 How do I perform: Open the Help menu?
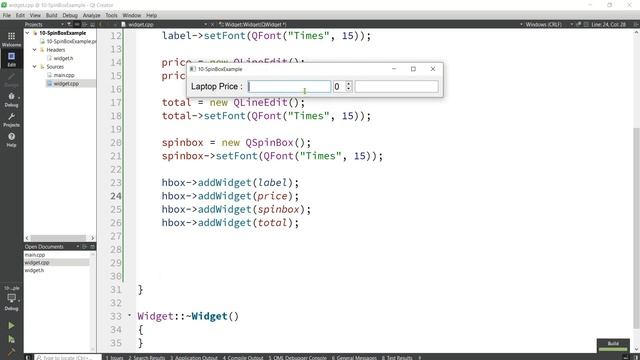coord(151,16)
